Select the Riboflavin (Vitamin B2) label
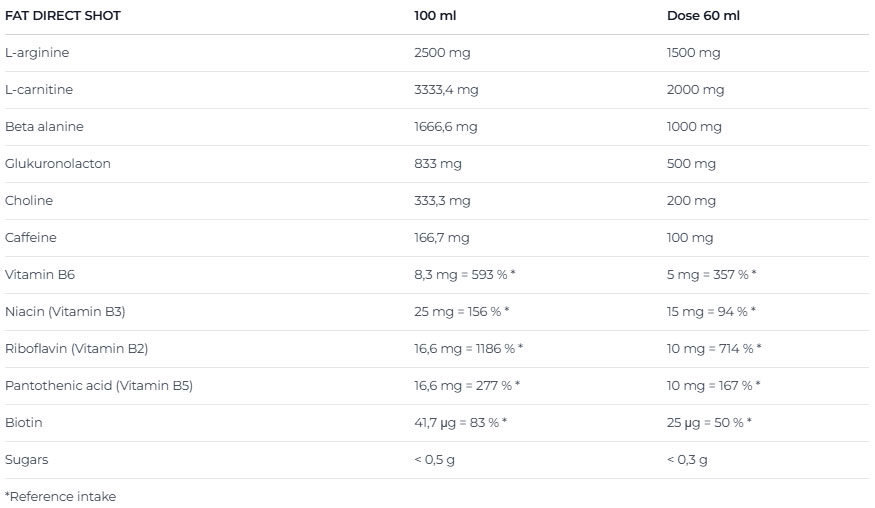The width and height of the screenshot is (875, 508). point(77,349)
